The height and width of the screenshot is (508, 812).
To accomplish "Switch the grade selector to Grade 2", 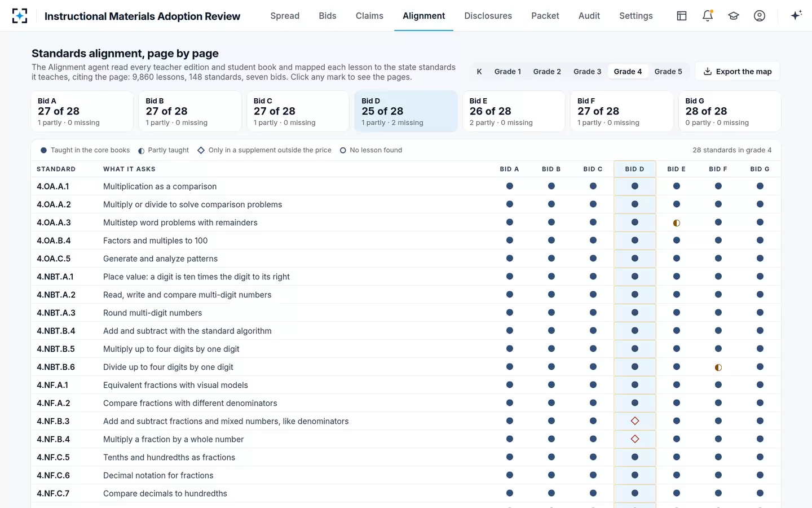I will 547,72.
